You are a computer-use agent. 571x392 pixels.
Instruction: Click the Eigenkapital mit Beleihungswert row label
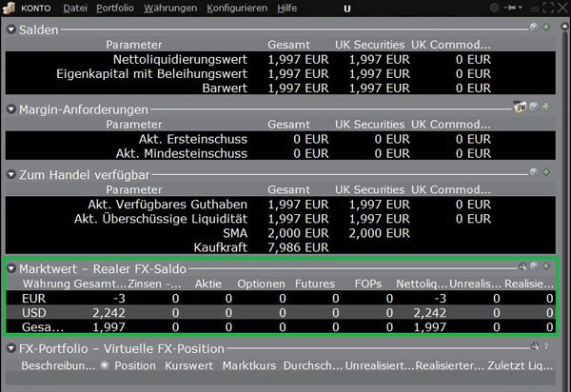(151, 74)
